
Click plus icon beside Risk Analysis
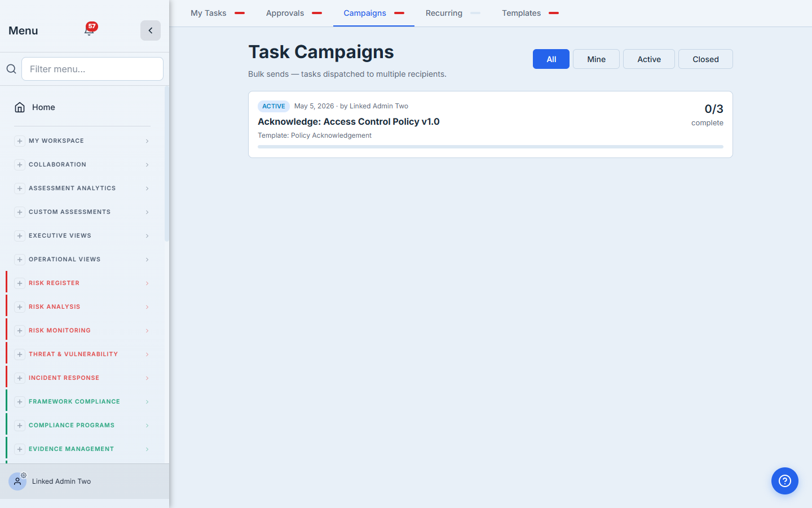click(20, 307)
